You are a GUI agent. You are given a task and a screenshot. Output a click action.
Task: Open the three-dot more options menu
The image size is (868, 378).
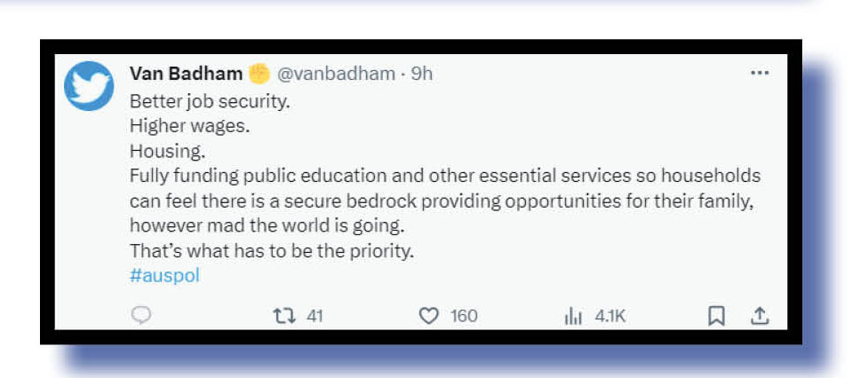pos(760,73)
